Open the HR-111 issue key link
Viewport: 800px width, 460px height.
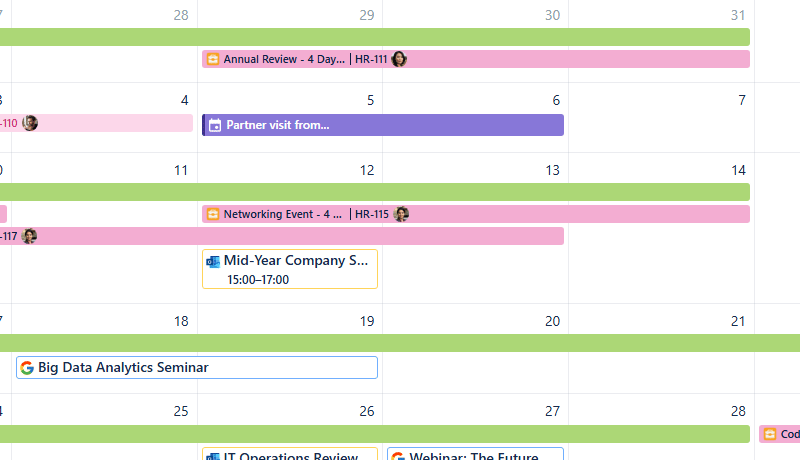coord(370,59)
